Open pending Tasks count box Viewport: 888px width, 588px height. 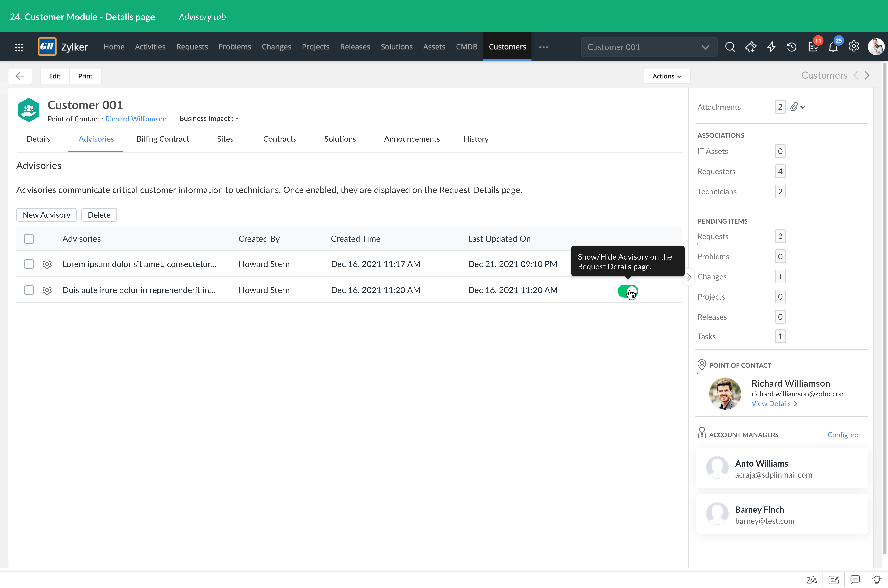click(780, 336)
